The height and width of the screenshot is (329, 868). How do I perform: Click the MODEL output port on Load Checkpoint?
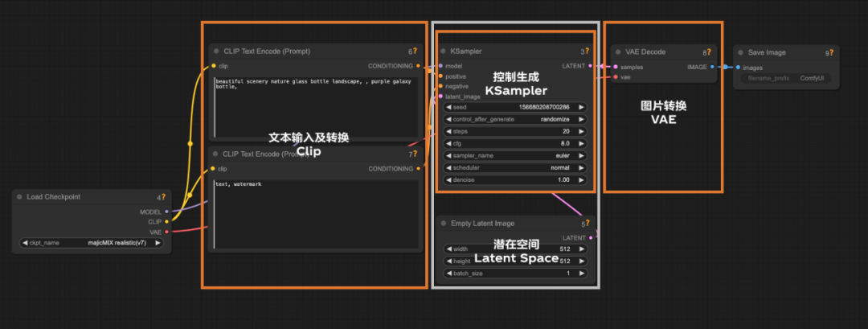click(166, 212)
